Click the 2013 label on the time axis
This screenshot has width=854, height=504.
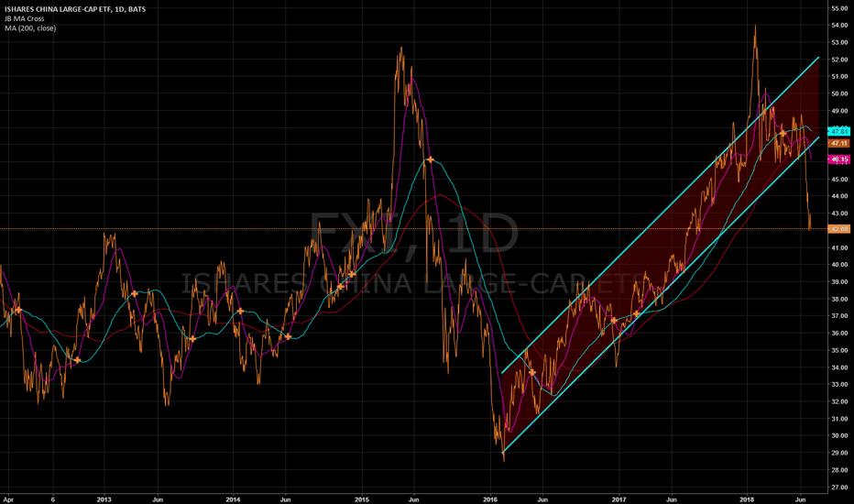coord(104,499)
